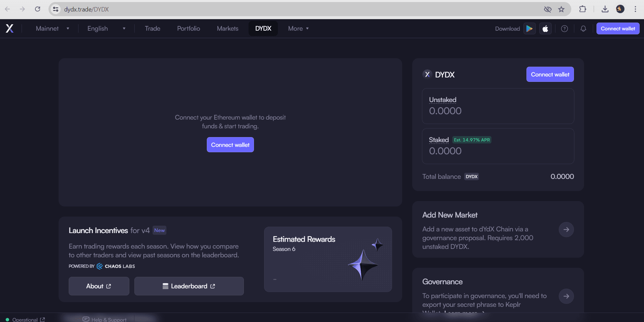Open the browser extensions puzzle icon
The height and width of the screenshot is (322, 644).
pos(582,9)
